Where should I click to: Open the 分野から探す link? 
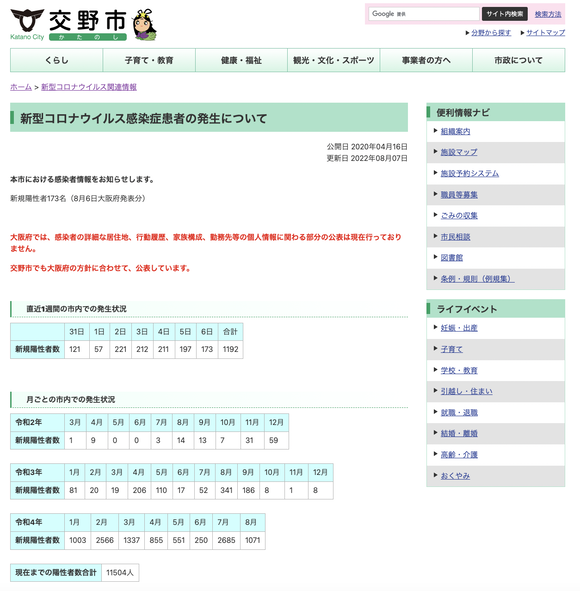pos(491,33)
